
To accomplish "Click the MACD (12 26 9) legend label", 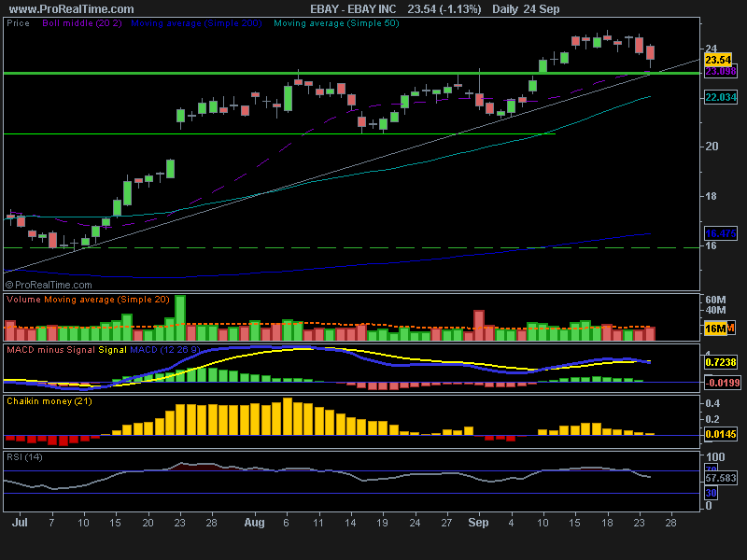I will [x=165, y=350].
